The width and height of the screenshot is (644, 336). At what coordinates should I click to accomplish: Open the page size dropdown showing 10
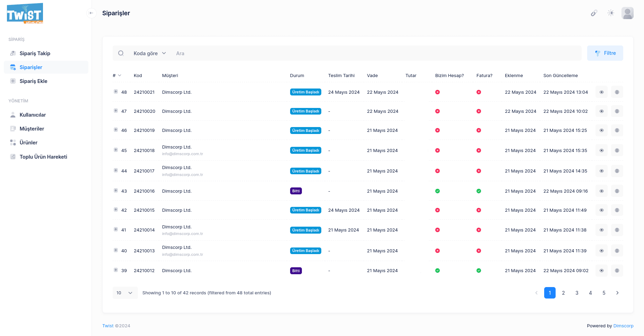pos(125,293)
